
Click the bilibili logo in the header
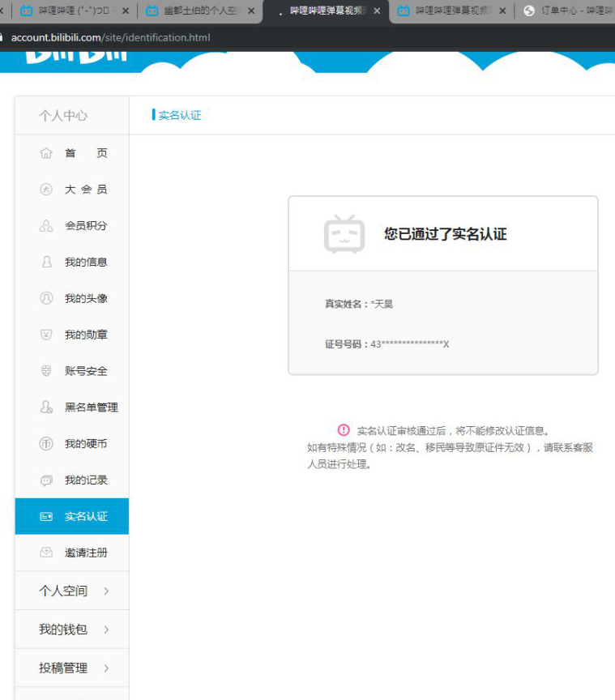77,58
